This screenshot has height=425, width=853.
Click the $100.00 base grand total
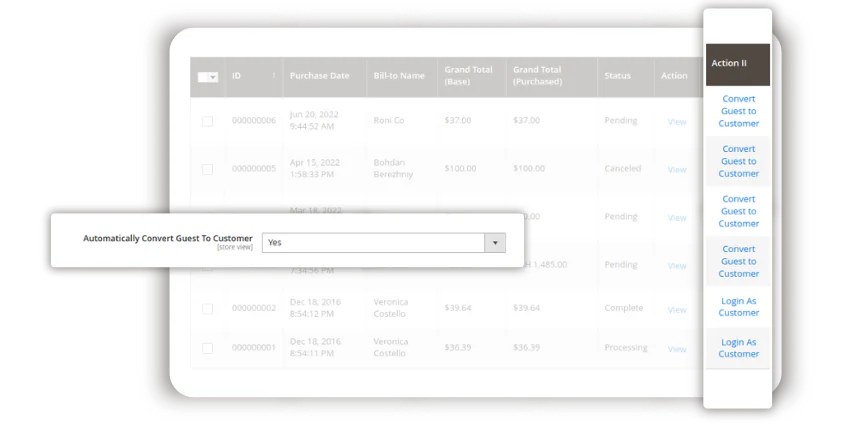click(460, 169)
